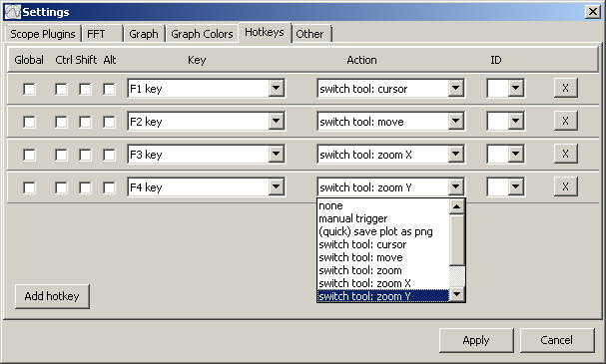Toggle Ctrl checkbox in F4 key row
The width and height of the screenshot is (606, 364).
[x=61, y=187]
